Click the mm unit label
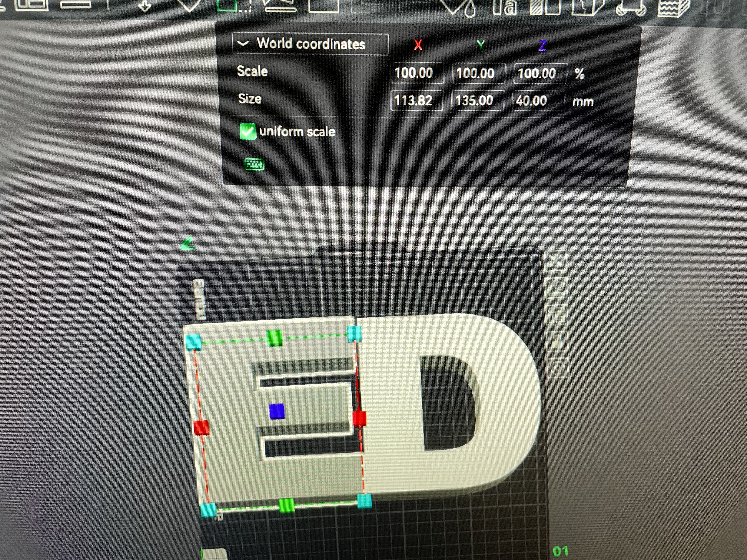Image resolution: width=747 pixels, height=560 pixels. 583,101
